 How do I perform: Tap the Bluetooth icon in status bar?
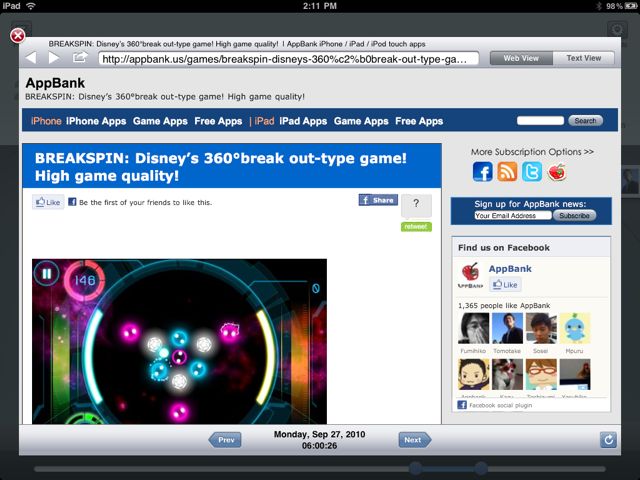pyautogui.click(x=600, y=6)
